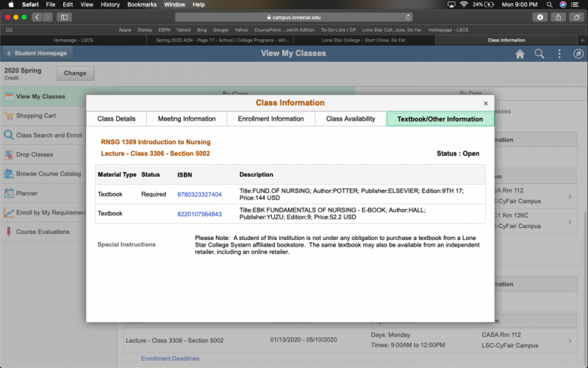Show all tabs overview button
The image size is (588, 368).
click(x=577, y=17)
